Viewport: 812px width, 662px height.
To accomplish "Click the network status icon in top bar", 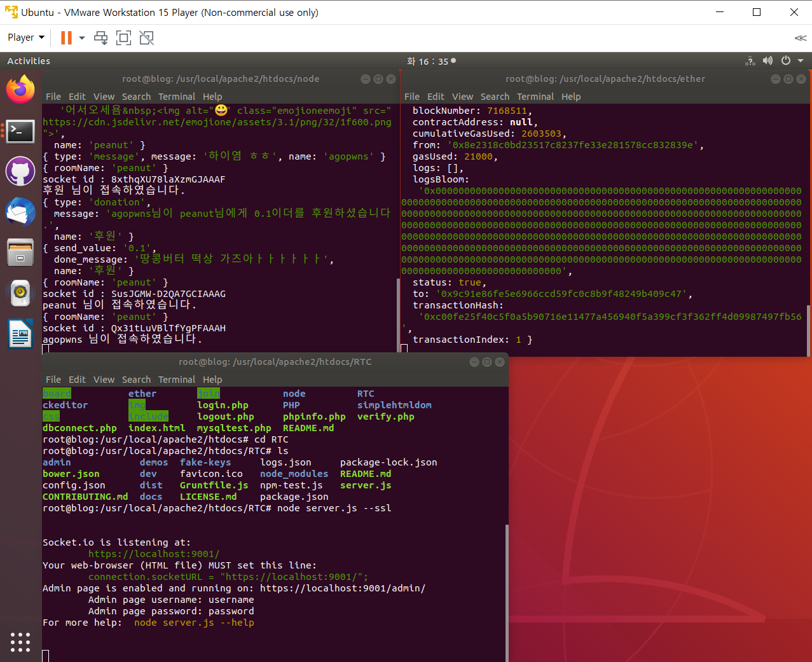I will (750, 61).
